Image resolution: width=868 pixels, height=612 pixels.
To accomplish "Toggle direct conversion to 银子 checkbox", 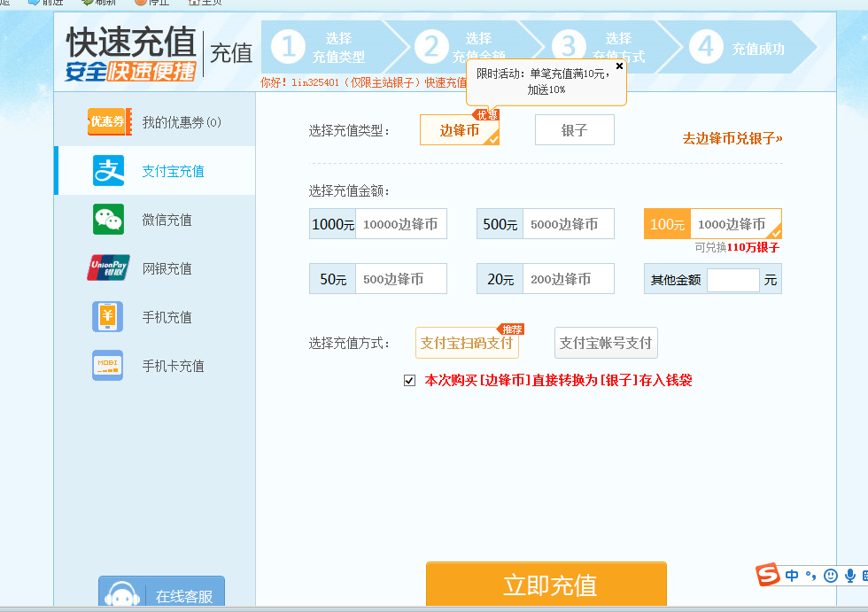I will (x=409, y=381).
